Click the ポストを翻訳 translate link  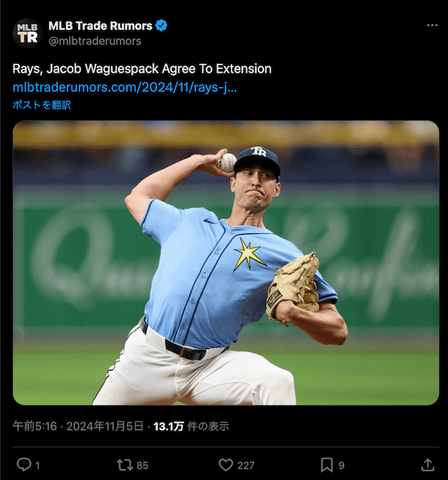42,105
